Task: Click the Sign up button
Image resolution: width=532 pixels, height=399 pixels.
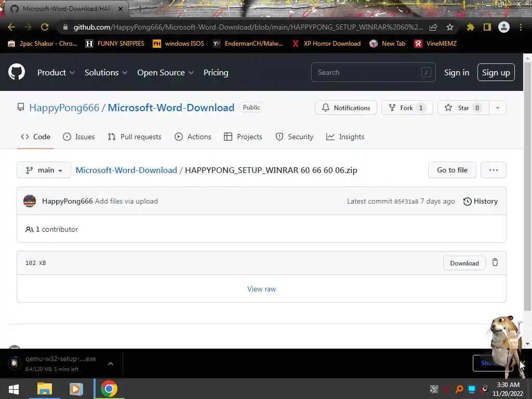Action: [x=496, y=72]
